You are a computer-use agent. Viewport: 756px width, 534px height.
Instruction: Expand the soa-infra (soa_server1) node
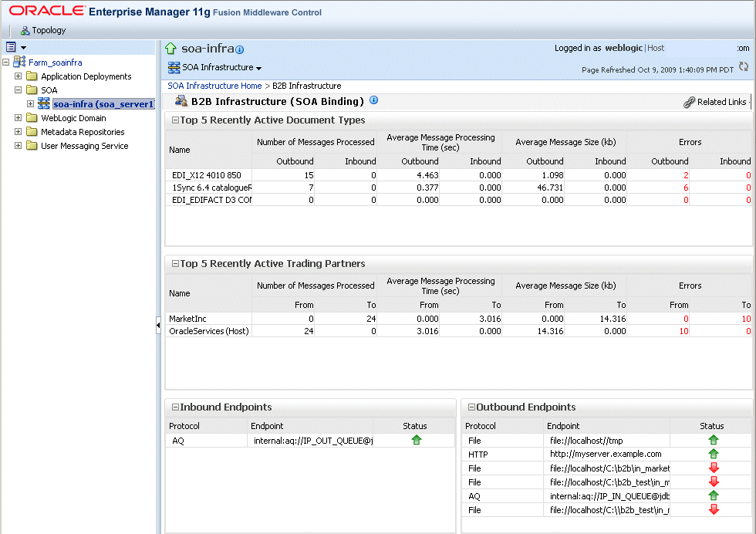point(30,103)
